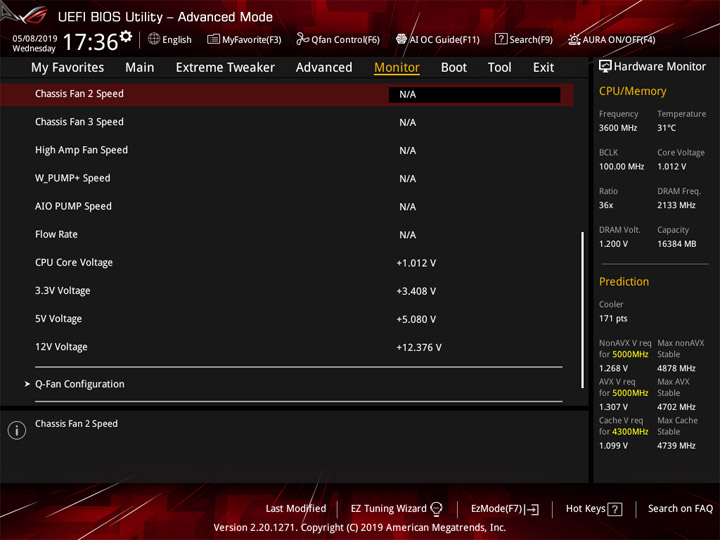Image resolution: width=720 pixels, height=540 pixels.
Task: Click the globe language icon
Action: tap(154, 39)
